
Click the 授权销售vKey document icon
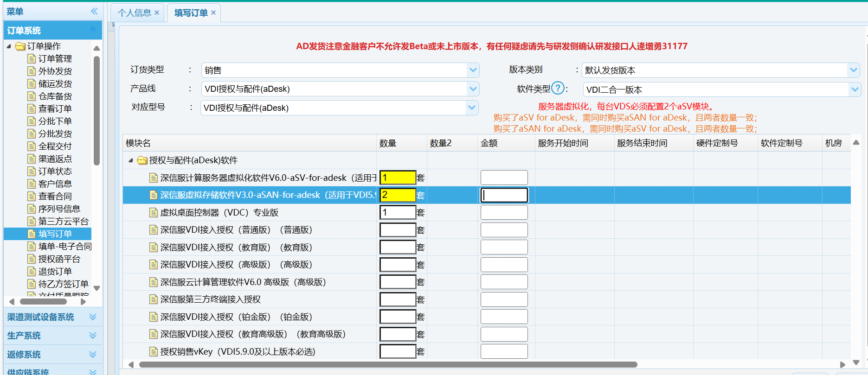[x=153, y=351]
